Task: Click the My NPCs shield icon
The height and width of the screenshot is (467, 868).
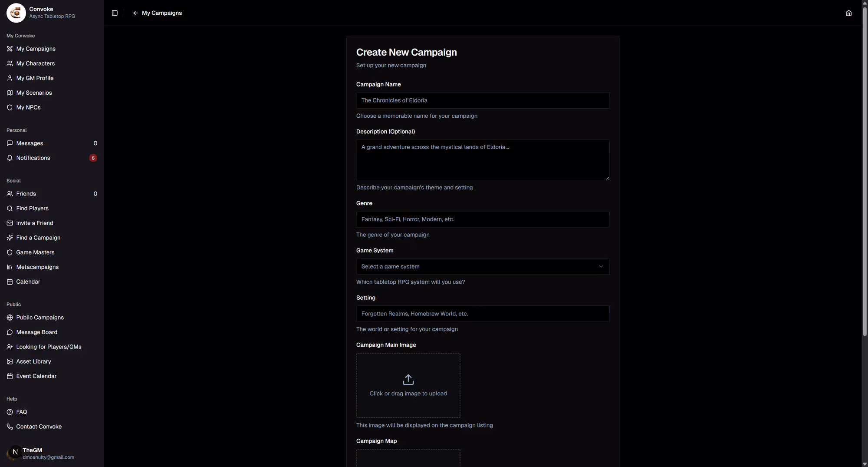Action: point(10,107)
